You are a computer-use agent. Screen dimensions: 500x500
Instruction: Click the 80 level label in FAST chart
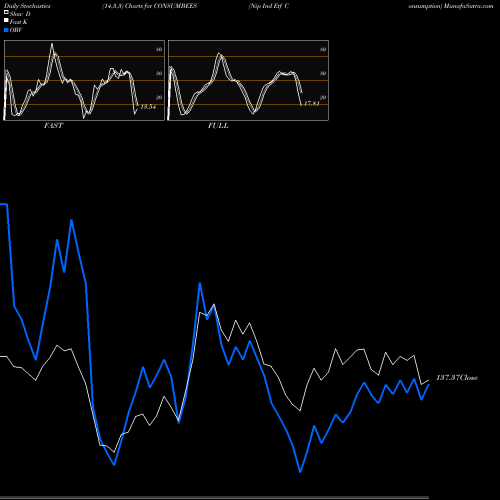(159, 49)
